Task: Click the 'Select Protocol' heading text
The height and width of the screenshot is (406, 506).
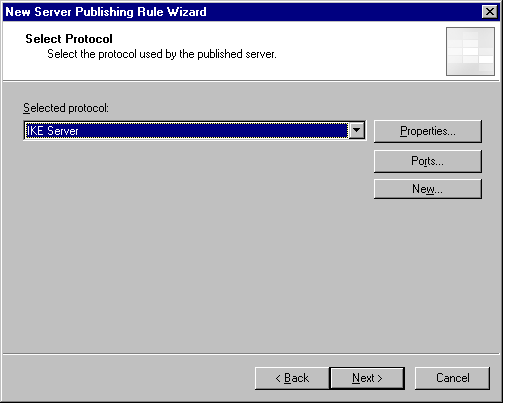Action: click(x=69, y=39)
